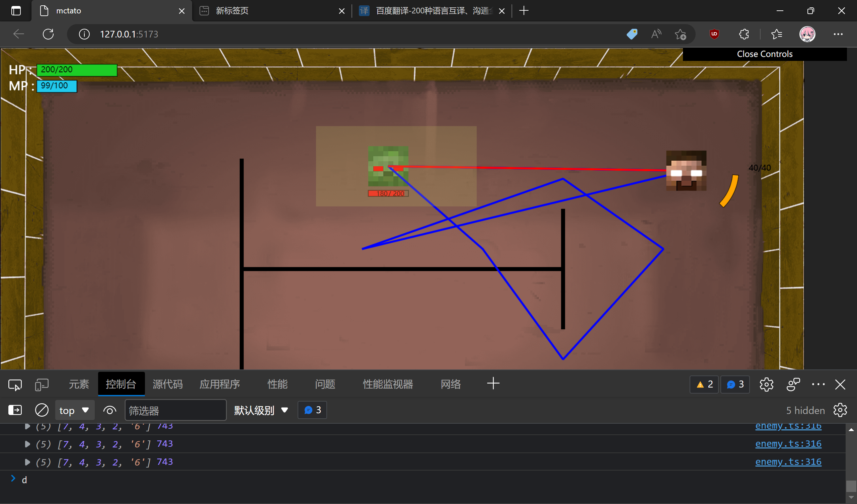Refresh the page
The image size is (857, 504).
coord(48,34)
